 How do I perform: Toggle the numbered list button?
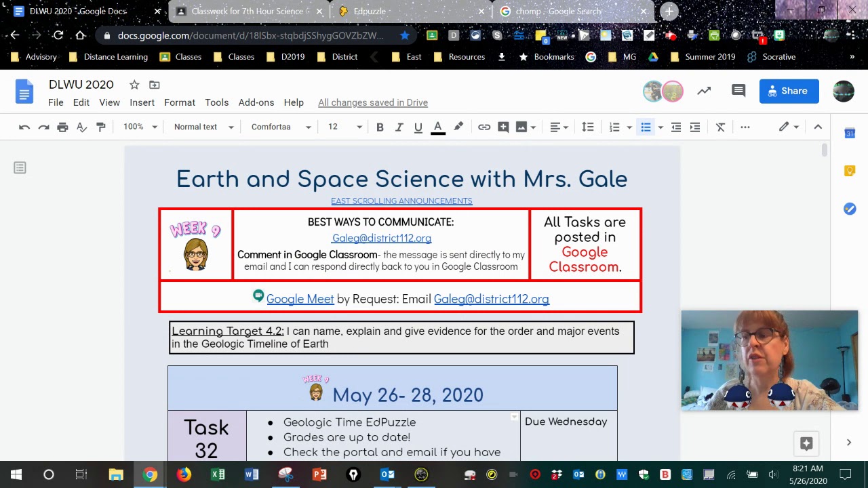614,127
